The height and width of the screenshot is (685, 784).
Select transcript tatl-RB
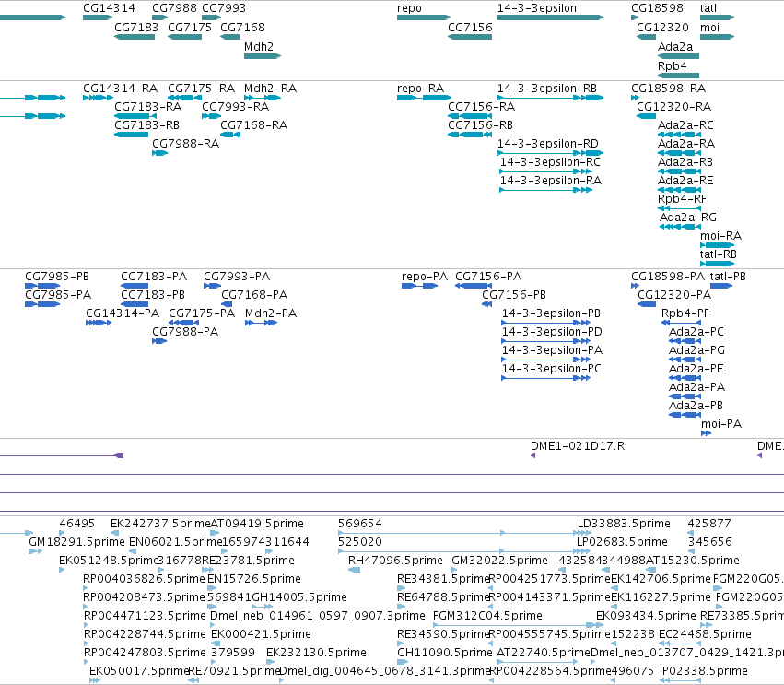point(718,255)
